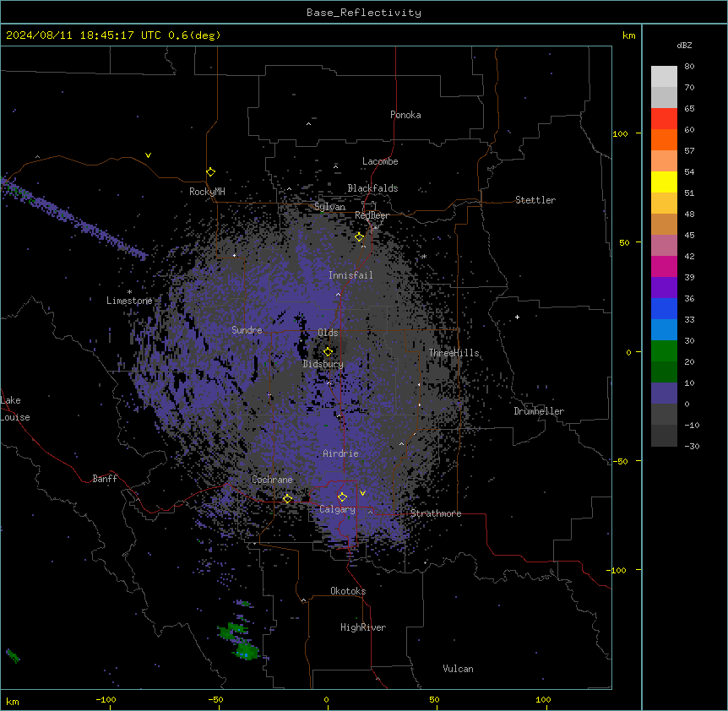Click the HighRiver label

click(x=363, y=627)
